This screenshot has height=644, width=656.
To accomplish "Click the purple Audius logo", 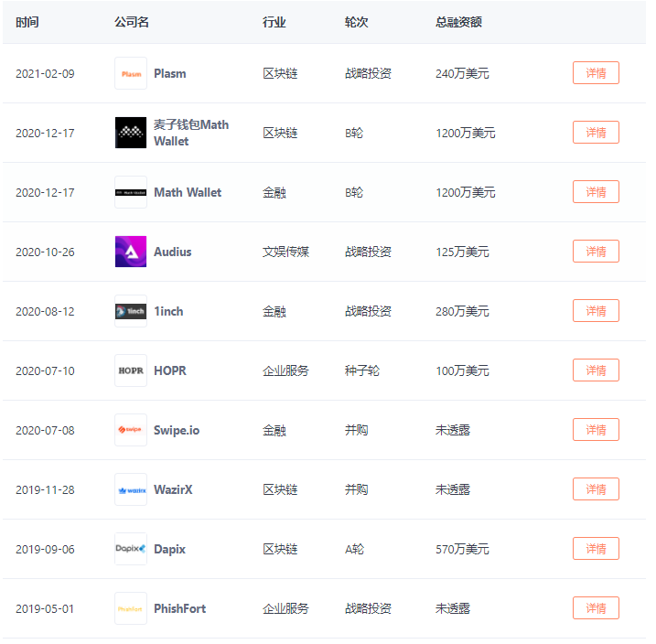I will pos(131,252).
